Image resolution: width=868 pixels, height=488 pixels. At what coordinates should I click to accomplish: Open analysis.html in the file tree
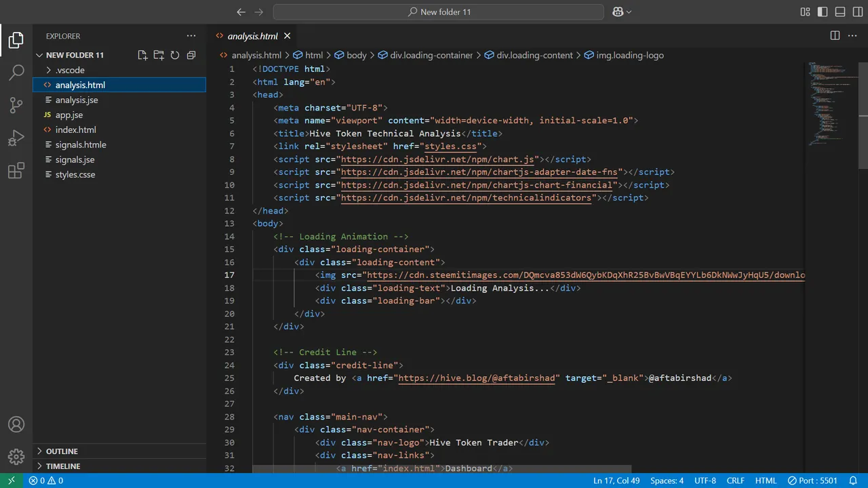[119, 85]
